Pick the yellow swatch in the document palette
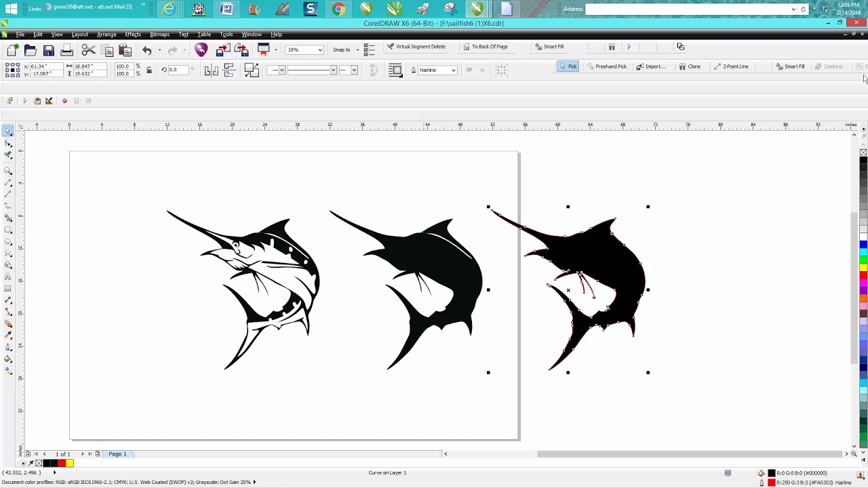The width and height of the screenshot is (868, 488). click(x=70, y=463)
